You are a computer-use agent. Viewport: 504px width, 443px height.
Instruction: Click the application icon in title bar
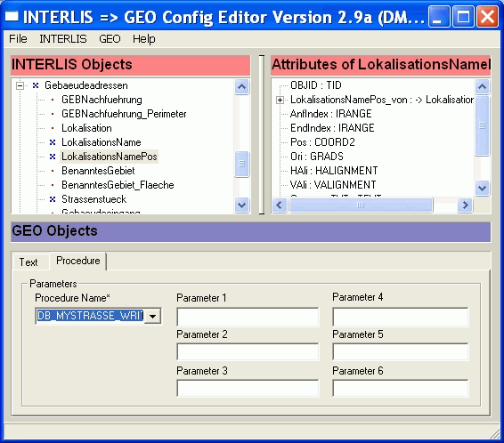(12, 16)
